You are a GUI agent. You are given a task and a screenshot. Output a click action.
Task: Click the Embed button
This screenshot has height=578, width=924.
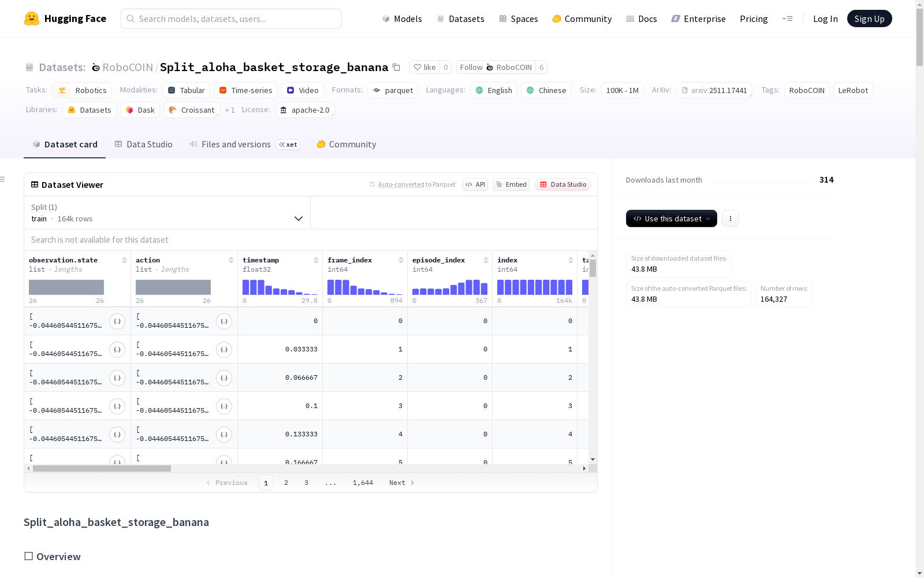click(x=511, y=184)
